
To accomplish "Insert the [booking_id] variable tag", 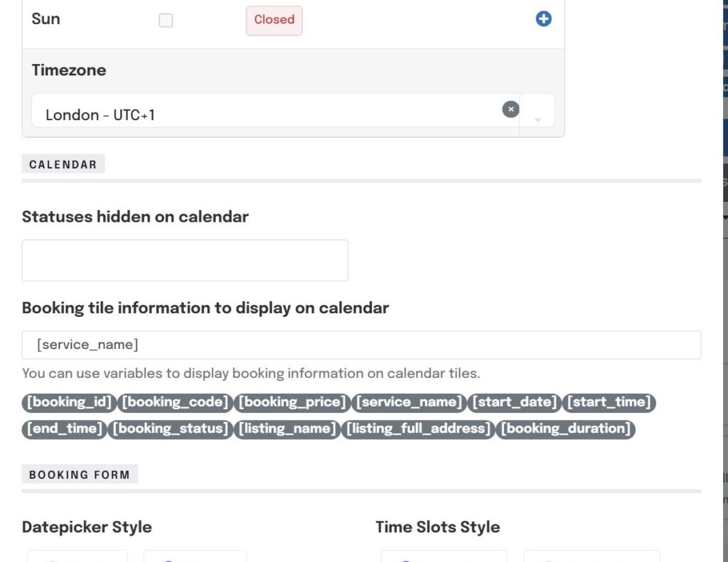I will pyautogui.click(x=69, y=402).
